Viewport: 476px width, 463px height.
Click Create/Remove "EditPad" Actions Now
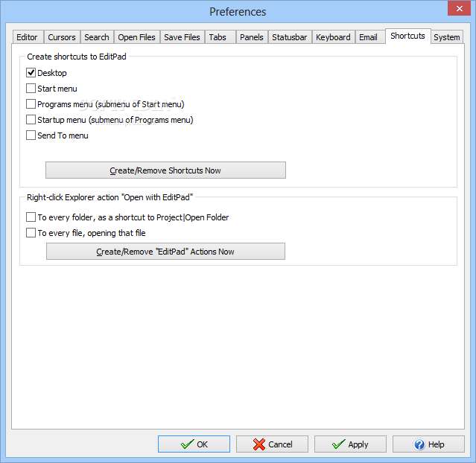165,251
